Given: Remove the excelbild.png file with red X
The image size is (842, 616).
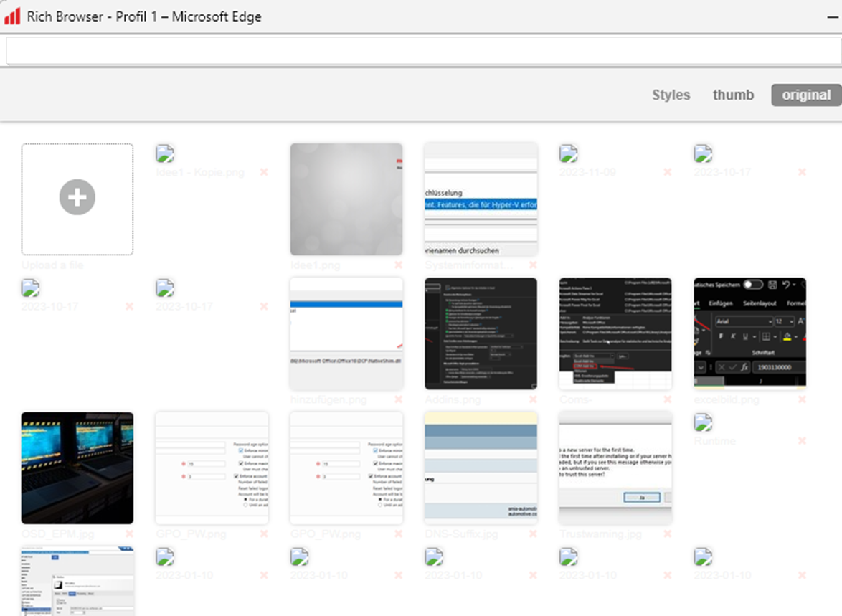Looking at the screenshot, I should click(x=802, y=400).
